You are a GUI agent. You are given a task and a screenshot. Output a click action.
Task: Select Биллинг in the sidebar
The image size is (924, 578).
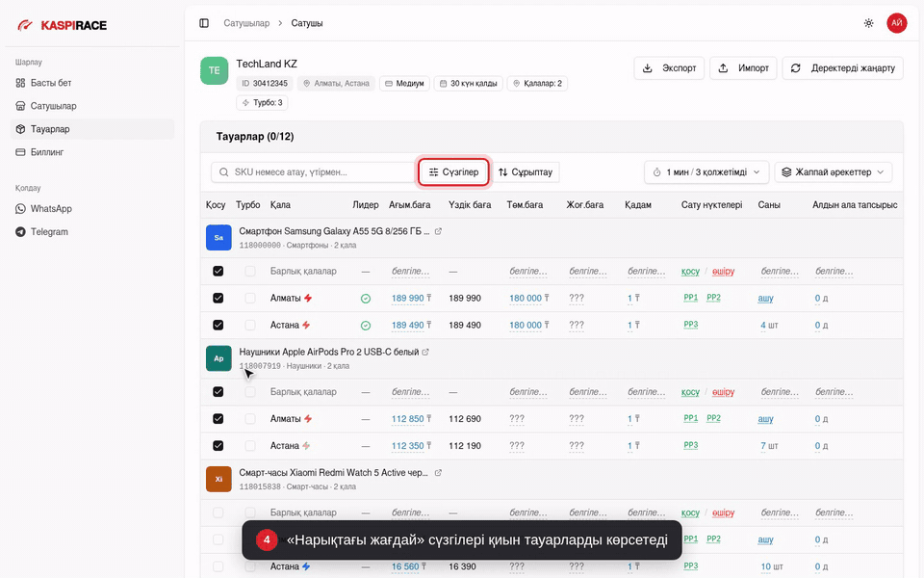92,152
